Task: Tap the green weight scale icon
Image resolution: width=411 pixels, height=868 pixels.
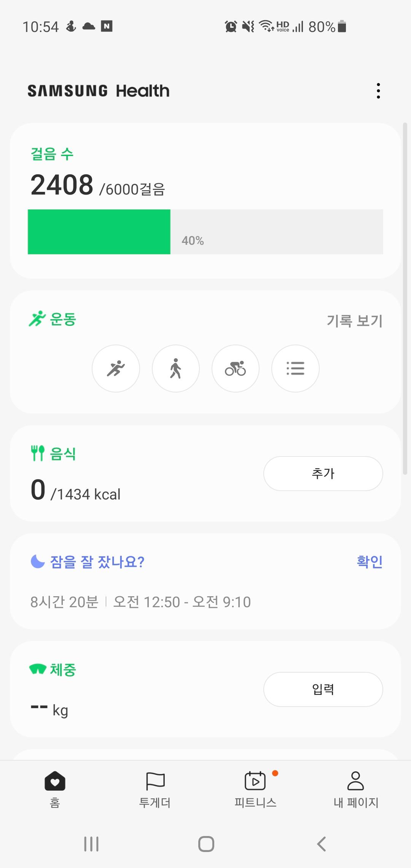Action: click(38, 669)
